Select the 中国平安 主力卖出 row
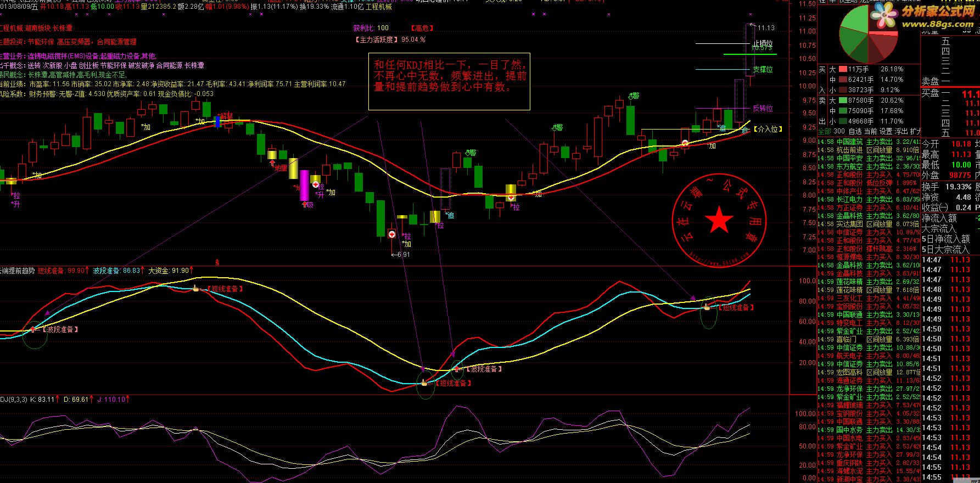The height and width of the screenshot is (483, 980). coord(869,158)
